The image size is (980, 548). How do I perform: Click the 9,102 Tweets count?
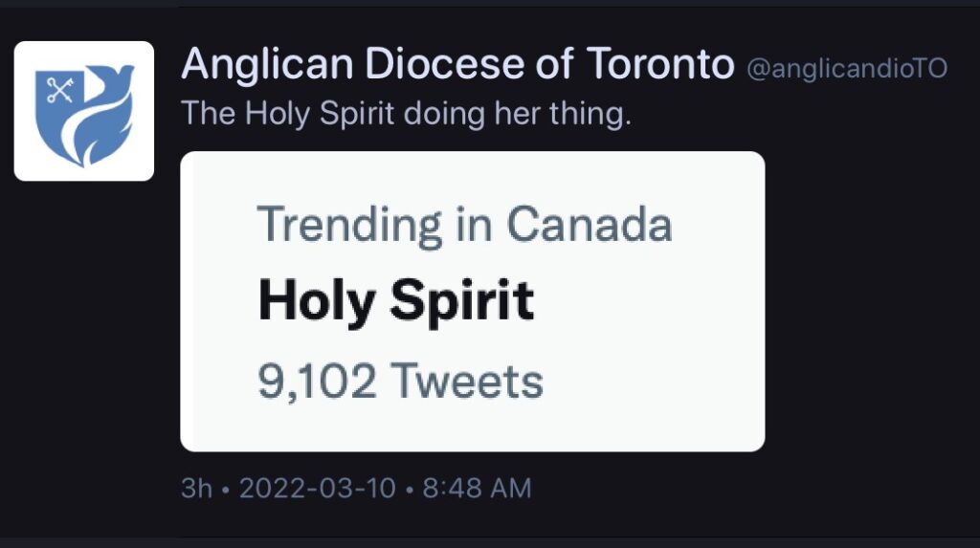click(401, 382)
